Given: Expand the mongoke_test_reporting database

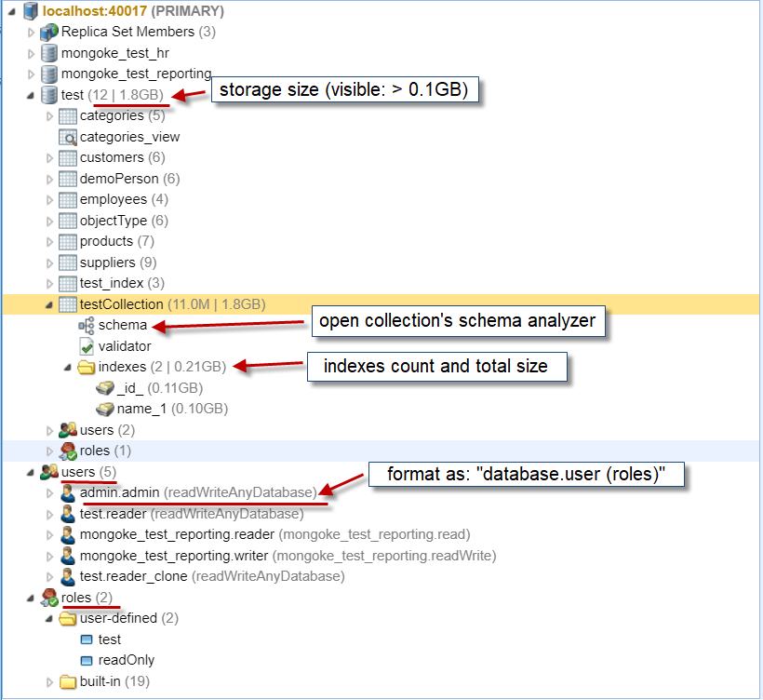Looking at the screenshot, I should coord(31,74).
